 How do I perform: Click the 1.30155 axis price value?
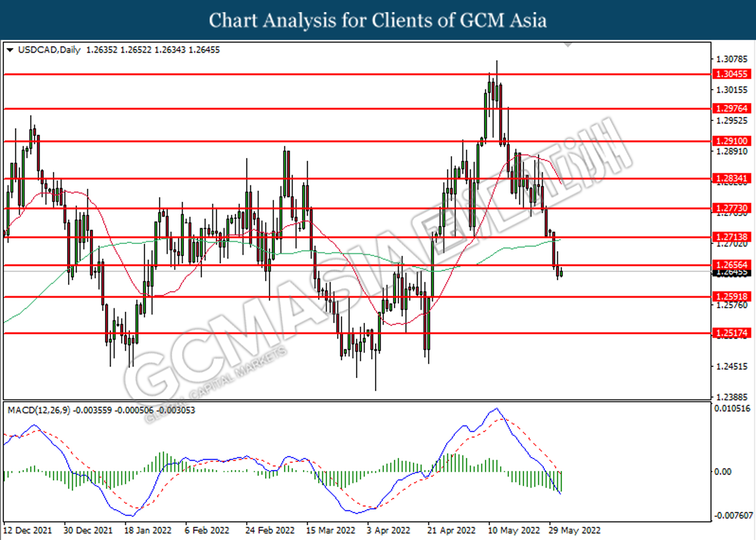tap(732, 90)
